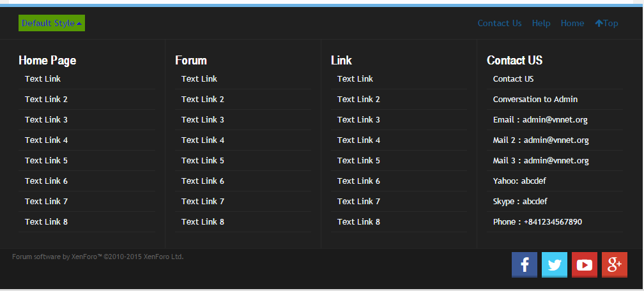
Task: Select the Skype abcdef contact entry
Action: click(x=520, y=201)
